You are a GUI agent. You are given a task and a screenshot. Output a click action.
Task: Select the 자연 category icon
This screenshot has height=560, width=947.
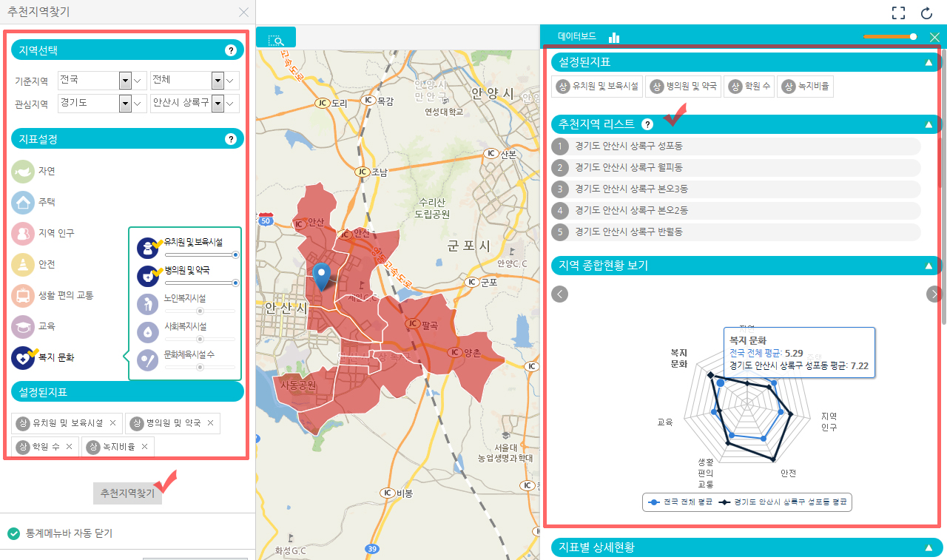pyautogui.click(x=23, y=171)
